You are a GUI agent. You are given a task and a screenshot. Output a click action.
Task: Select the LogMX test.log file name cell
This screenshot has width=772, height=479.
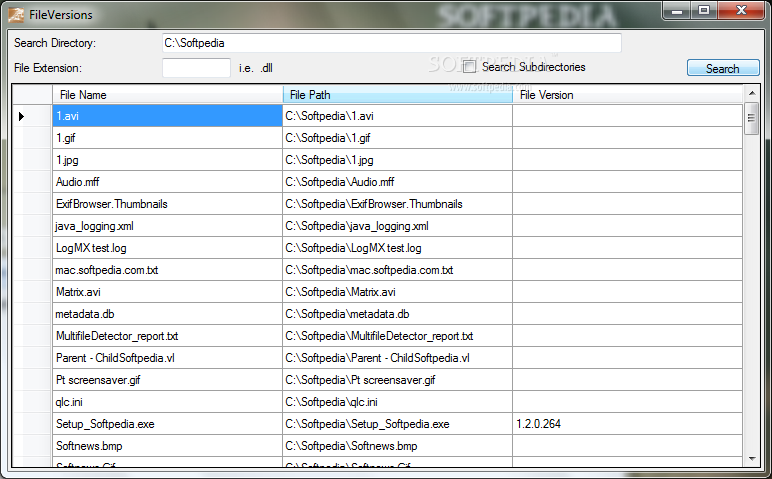pos(167,248)
